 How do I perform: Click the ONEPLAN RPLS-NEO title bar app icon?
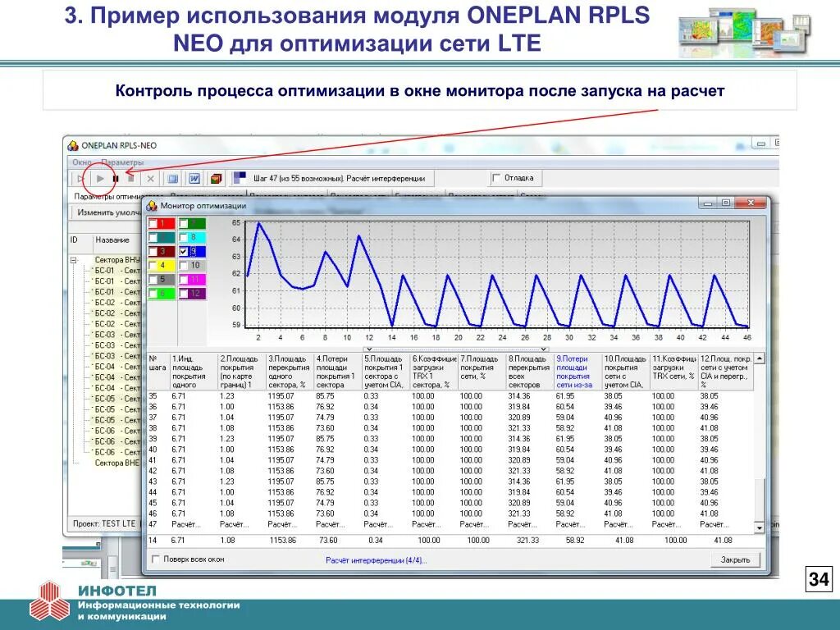click(73, 146)
